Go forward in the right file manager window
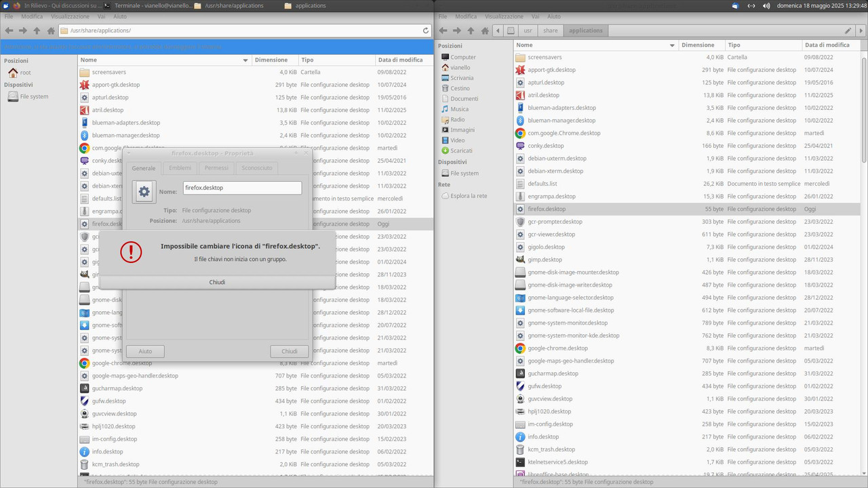Screen dimensions: 868x488 tap(457, 30)
